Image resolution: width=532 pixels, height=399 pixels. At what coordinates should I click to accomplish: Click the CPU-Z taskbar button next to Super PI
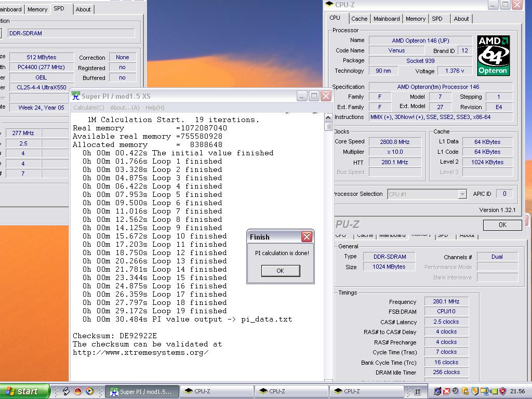(217, 391)
